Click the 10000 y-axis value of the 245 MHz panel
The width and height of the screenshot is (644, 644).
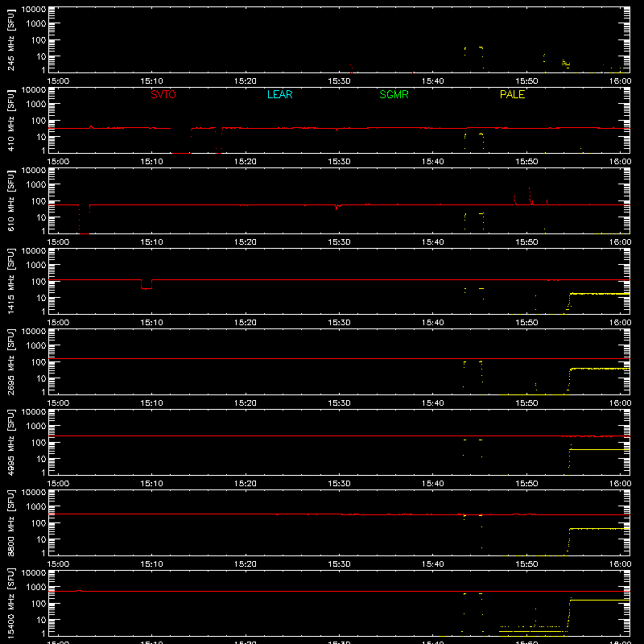pyautogui.click(x=34, y=10)
